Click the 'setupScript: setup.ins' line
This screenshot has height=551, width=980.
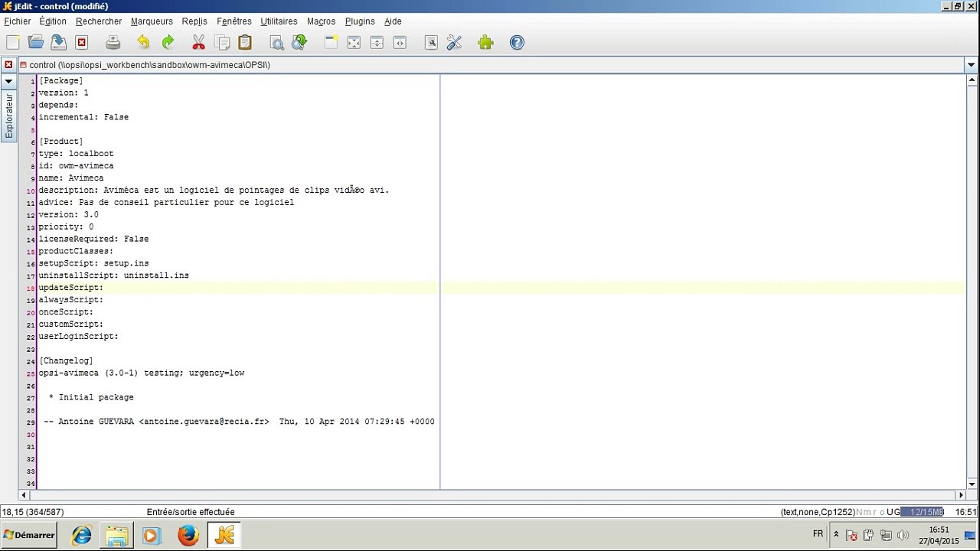click(x=93, y=263)
